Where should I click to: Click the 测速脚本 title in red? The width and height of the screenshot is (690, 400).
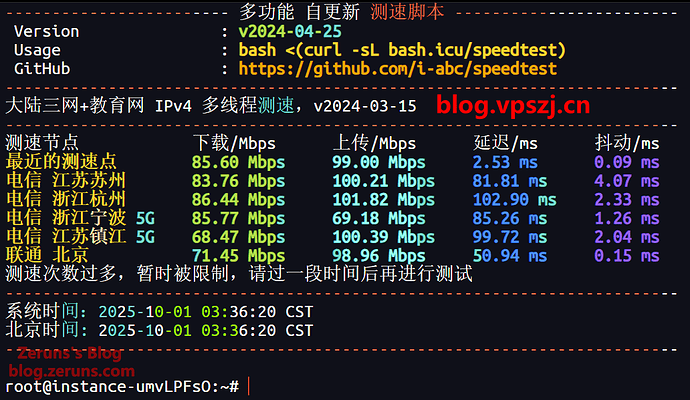tap(407, 12)
